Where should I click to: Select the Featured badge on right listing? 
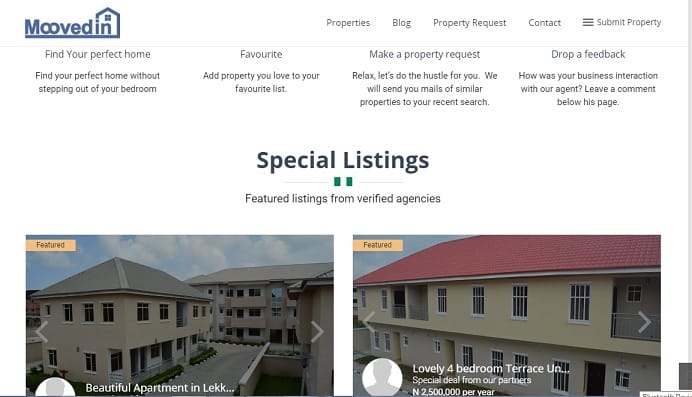tap(378, 245)
